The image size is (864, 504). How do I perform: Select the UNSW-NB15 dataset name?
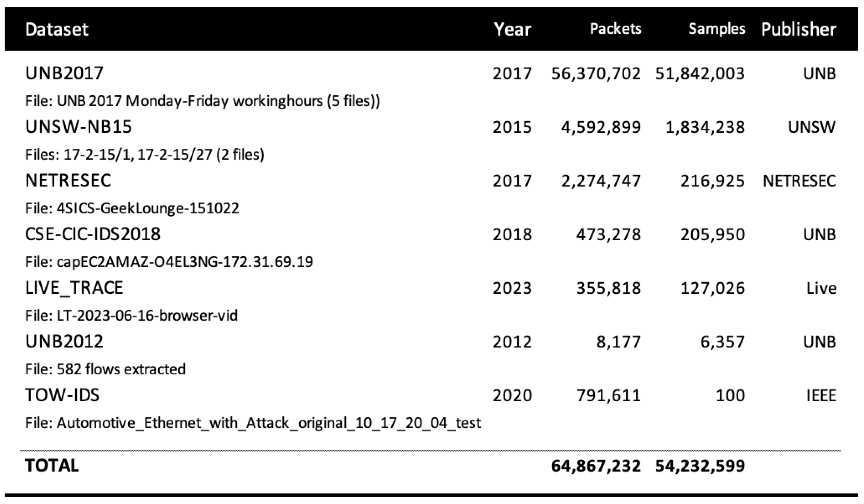pos(78,127)
